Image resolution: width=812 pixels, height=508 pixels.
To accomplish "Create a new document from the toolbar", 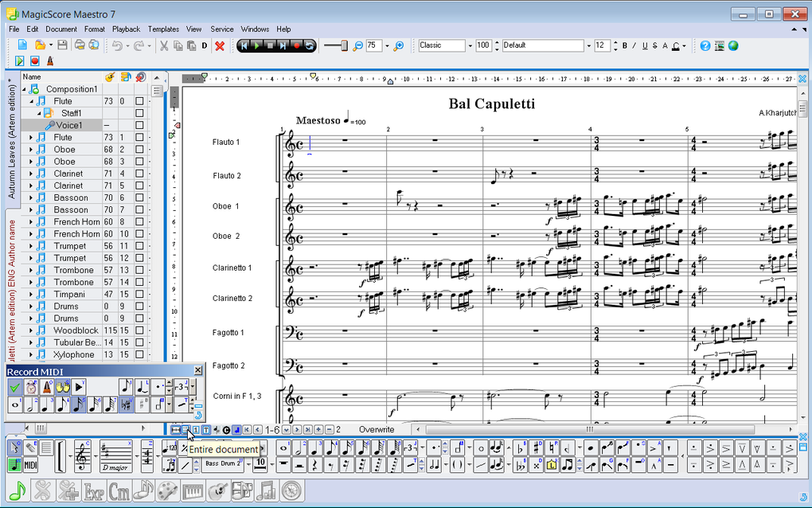I will click(22, 45).
